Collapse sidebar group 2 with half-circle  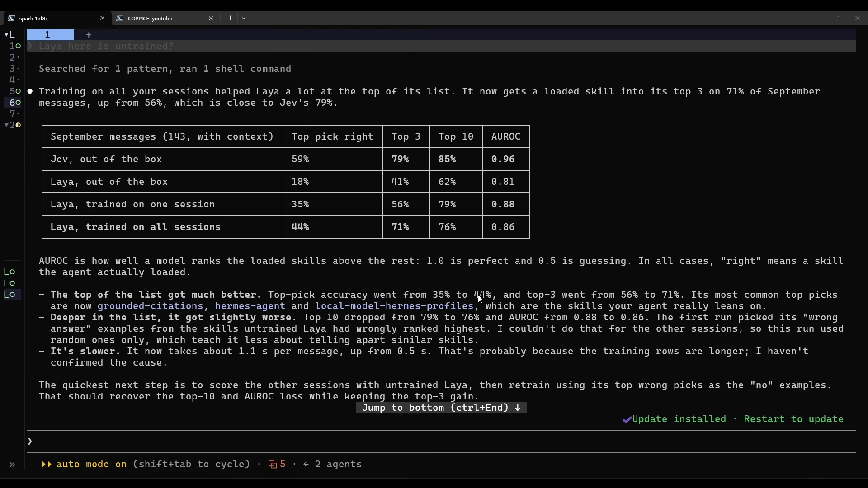[12, 125]
